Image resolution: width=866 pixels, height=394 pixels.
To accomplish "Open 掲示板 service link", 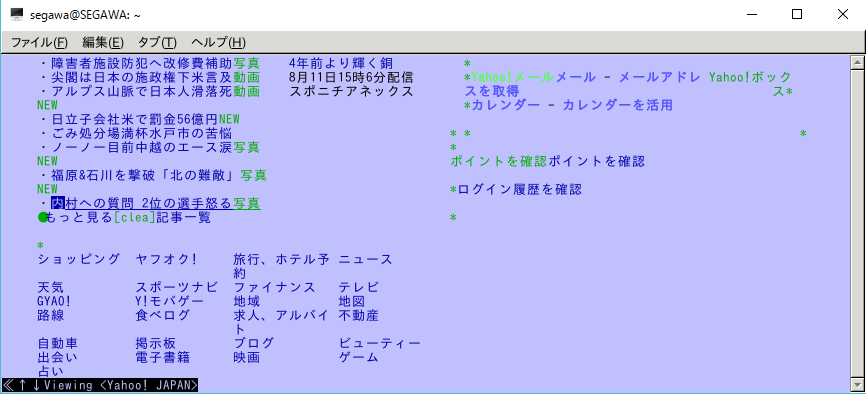I will 156,343.
